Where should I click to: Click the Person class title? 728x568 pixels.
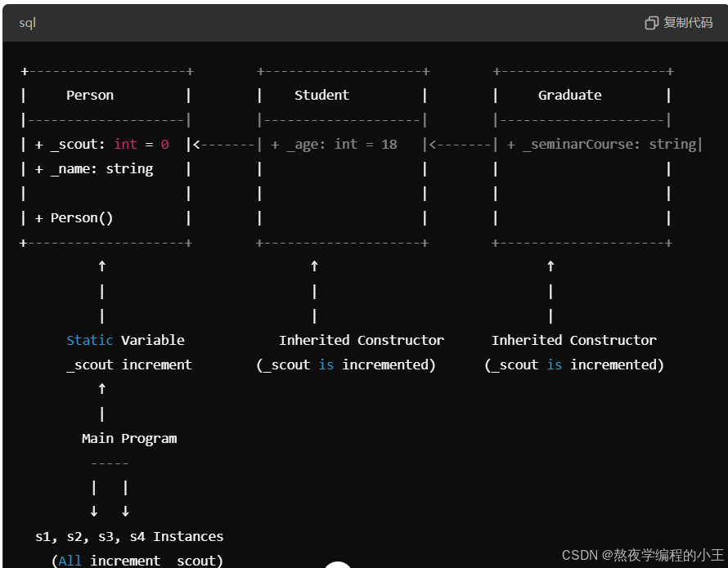pyautogui.click(x=90, y=95)
